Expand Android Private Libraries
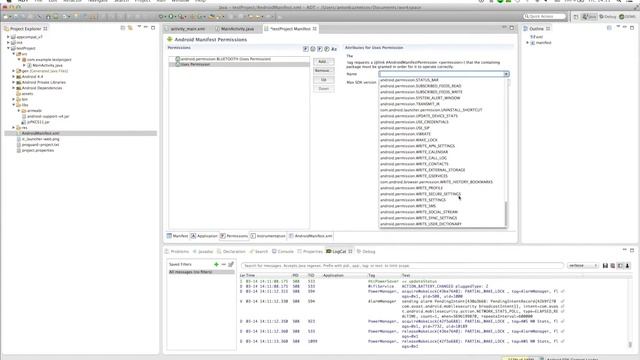The width and height of the screenshot is (640, 360). coord(13,82)
